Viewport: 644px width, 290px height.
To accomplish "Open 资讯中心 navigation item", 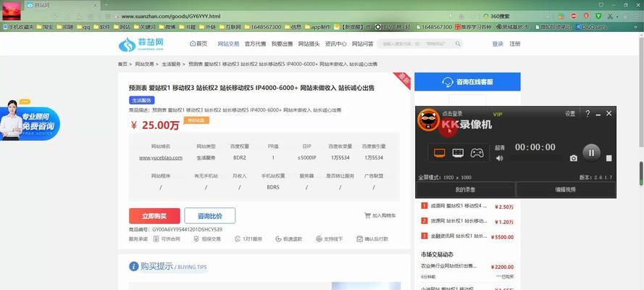I will (x=335, y=44).
